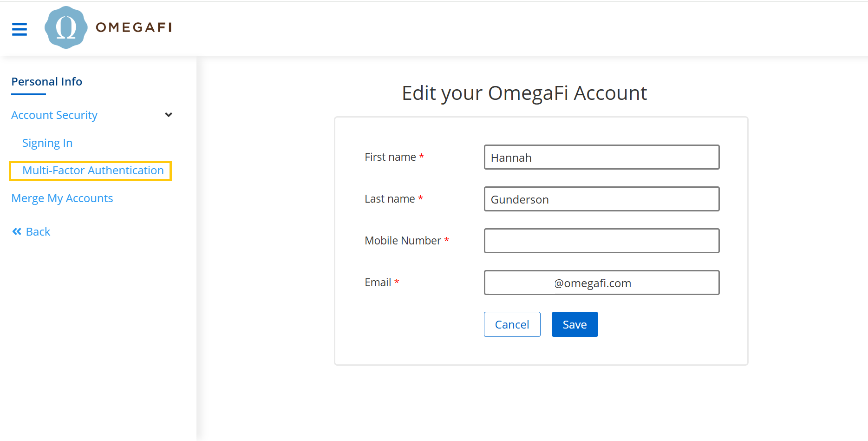The image size is (868, 441).
Task: Open Merge My Accounts page
Action: 62,198
